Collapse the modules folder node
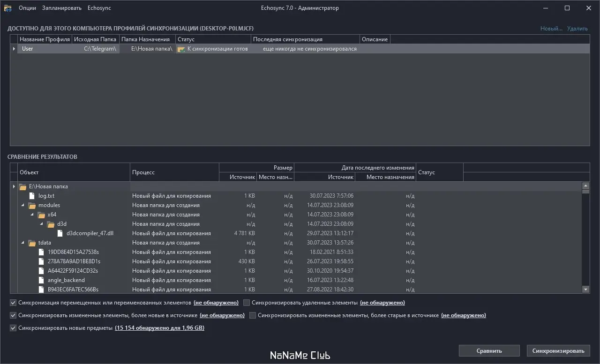This screenshot has height=364, width=600. point(23,205)
